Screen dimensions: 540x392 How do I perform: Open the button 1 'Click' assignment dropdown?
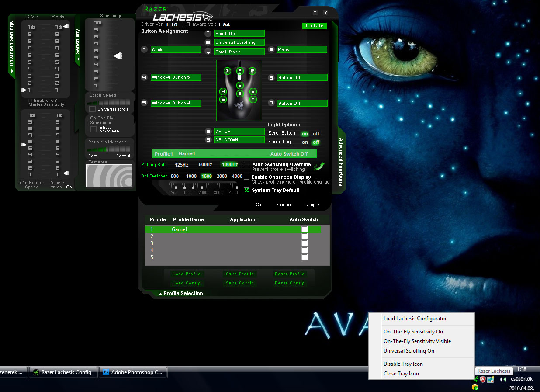click(176, 50)
